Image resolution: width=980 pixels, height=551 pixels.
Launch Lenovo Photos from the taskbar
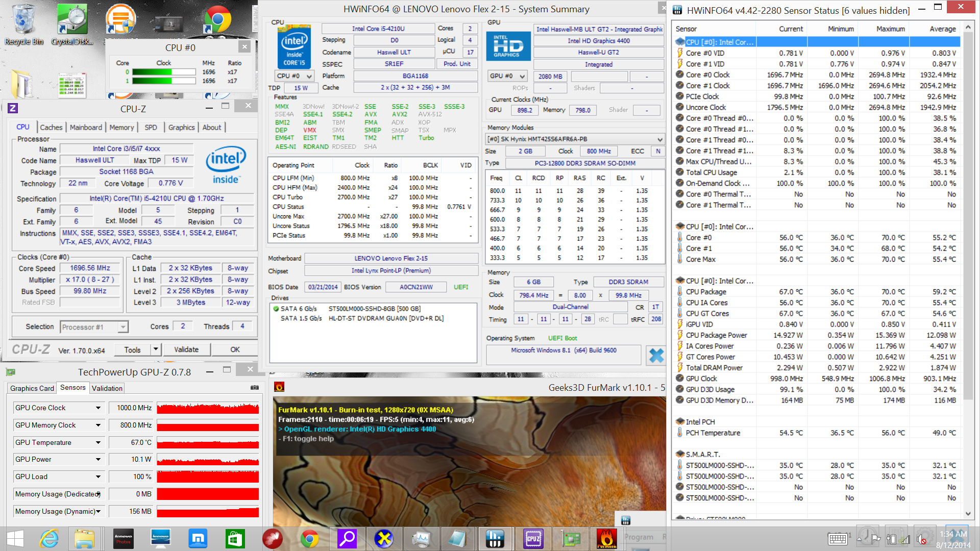pyautogui.click(x=123, y=539)
